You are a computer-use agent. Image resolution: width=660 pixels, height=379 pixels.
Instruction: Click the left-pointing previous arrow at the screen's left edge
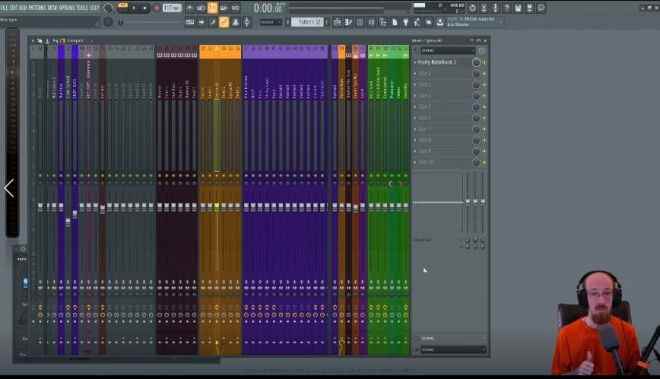(9, 188)
